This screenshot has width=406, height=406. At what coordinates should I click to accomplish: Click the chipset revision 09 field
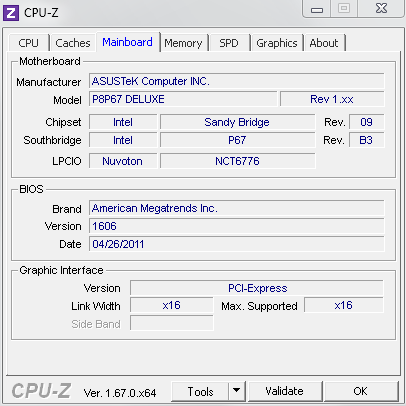pos(366,122)
